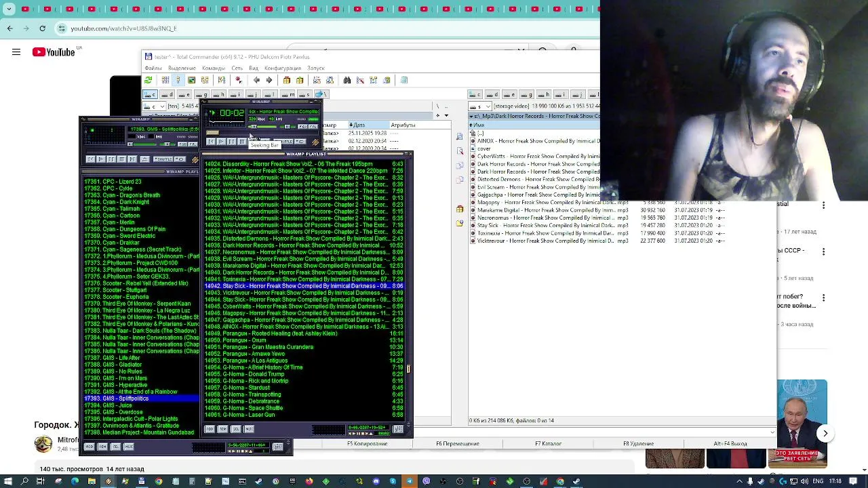Click the unpack files open-box icon
The width and height of the screenshot is (868, 488).
pos(300,80)
